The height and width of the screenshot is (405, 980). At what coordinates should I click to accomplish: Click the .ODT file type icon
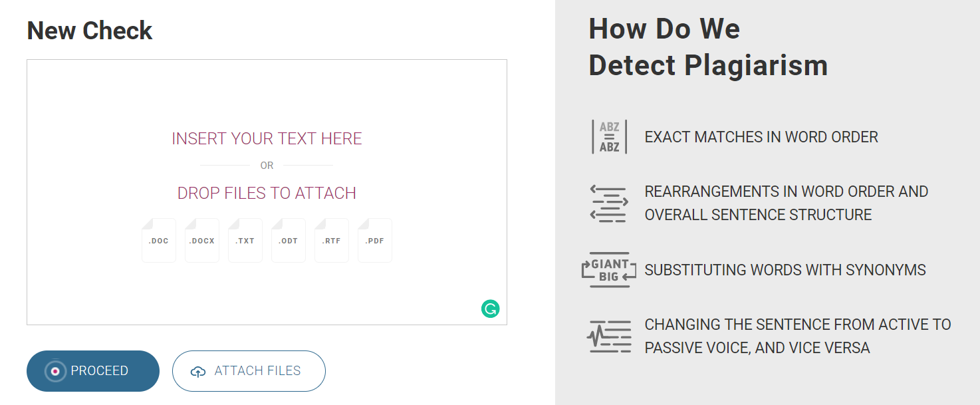(289, 240)
